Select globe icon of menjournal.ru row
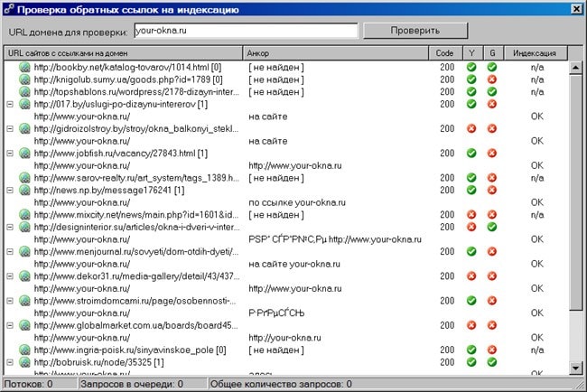Image resolution: width=587 pixels, height=392 pixels. 24,252
